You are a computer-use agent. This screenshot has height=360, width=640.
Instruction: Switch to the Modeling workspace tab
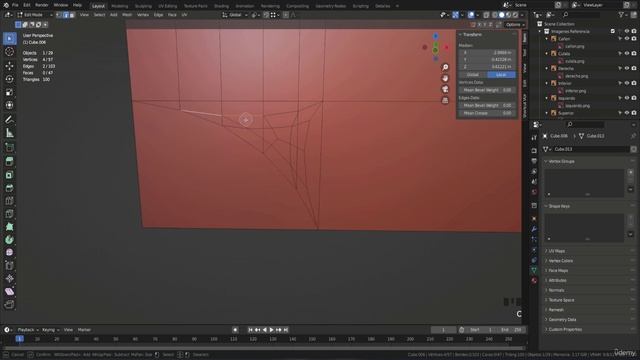[120, 6]
